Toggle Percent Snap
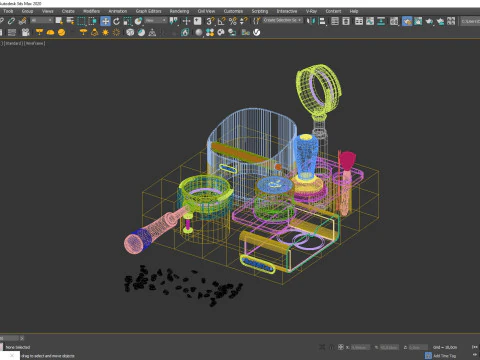 click(x=233, y=21)
